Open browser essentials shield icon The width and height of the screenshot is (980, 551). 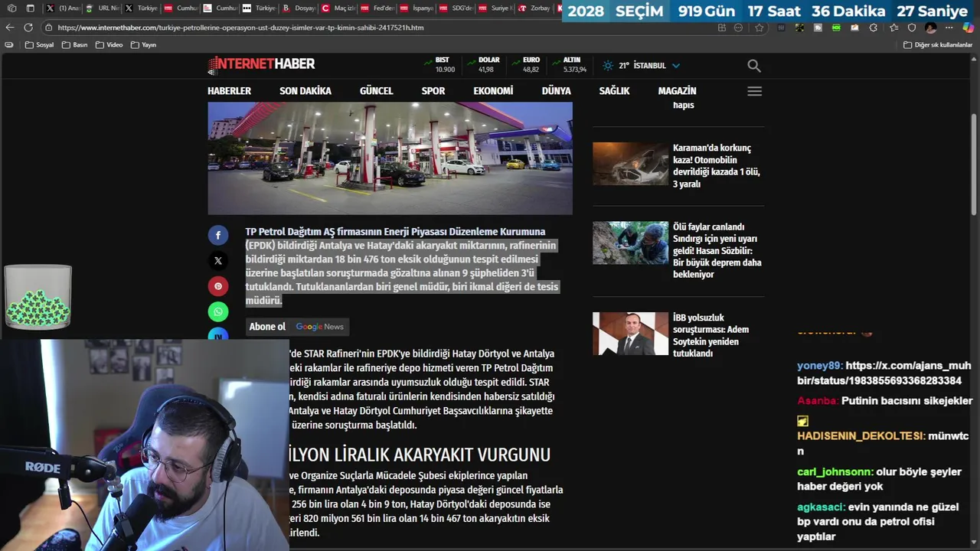(912, 28)
